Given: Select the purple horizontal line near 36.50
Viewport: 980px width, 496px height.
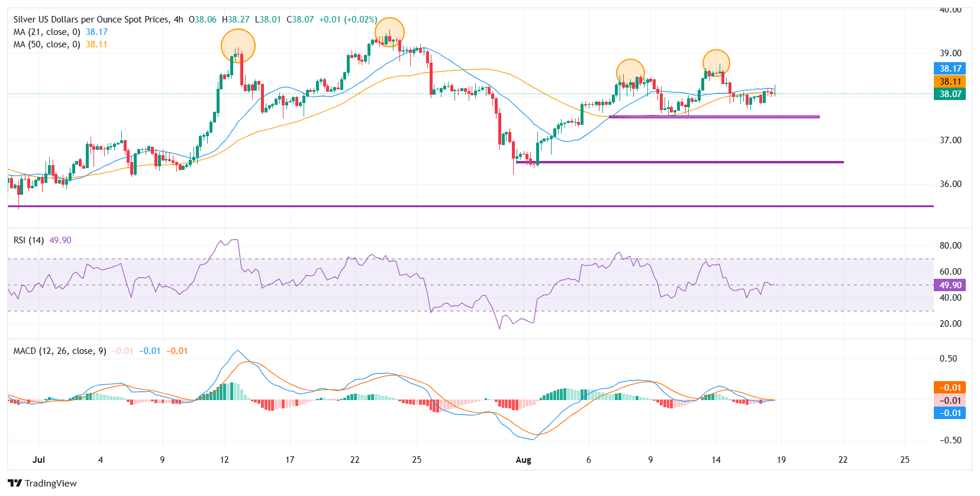Looking at the screenshot, I should (681, 162).
